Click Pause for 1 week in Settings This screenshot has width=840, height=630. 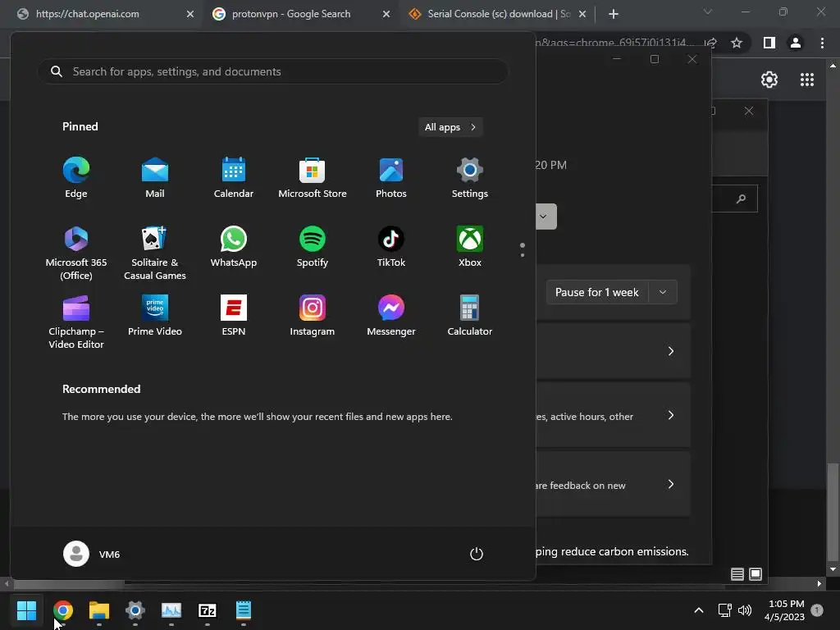(x=597, y=293)
